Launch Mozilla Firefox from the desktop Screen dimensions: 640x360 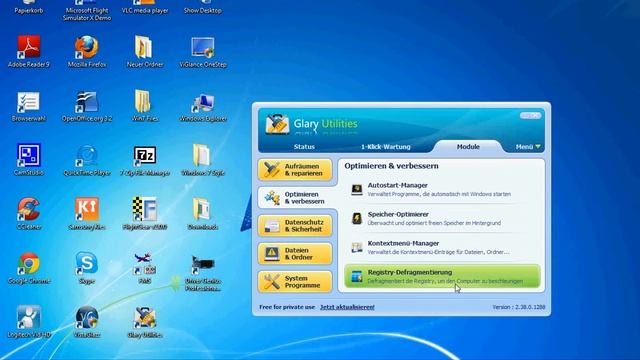pos(87,47)
